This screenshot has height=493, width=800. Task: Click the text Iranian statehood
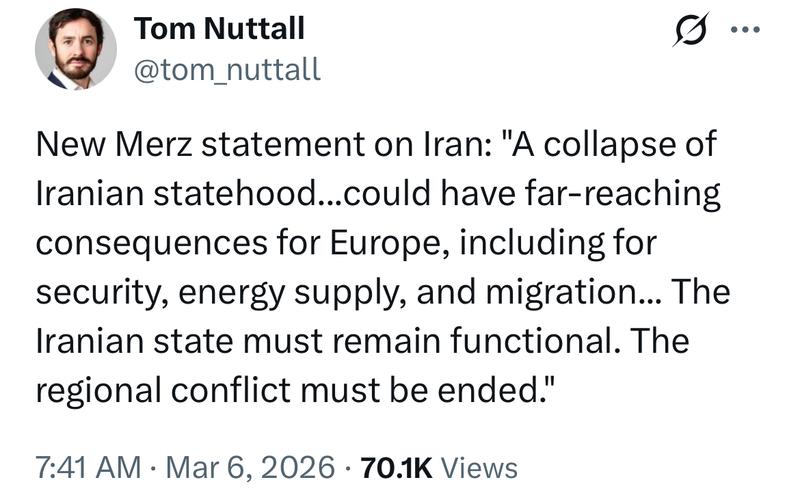click(176, 194)
